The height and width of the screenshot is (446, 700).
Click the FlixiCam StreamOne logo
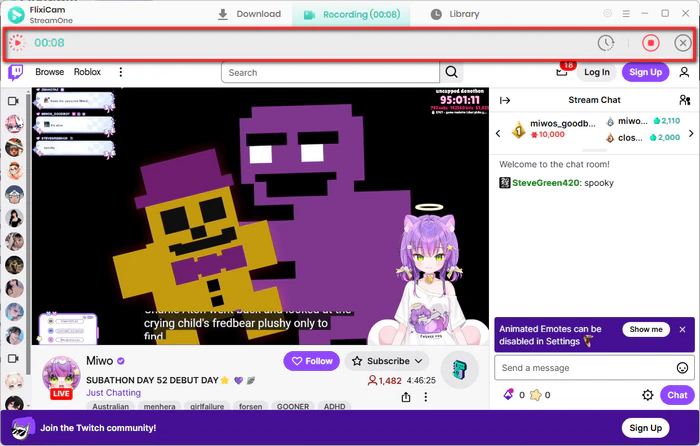click(17, 15)
